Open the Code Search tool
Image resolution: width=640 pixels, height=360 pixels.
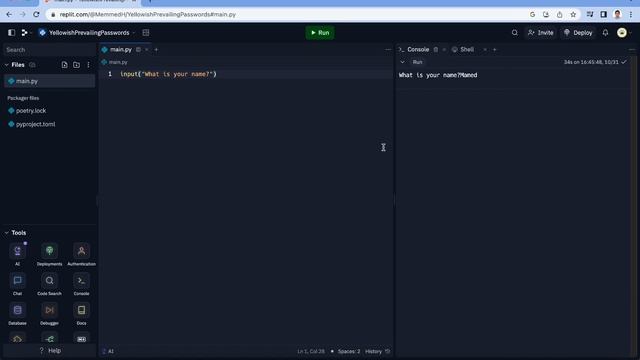tap(49, 284)
